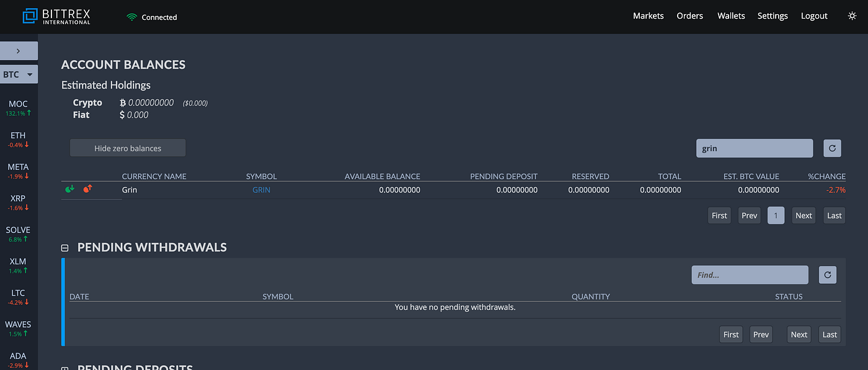Sort by Pending Deposit column header
The image size is (868, 370).
[504, 176]
